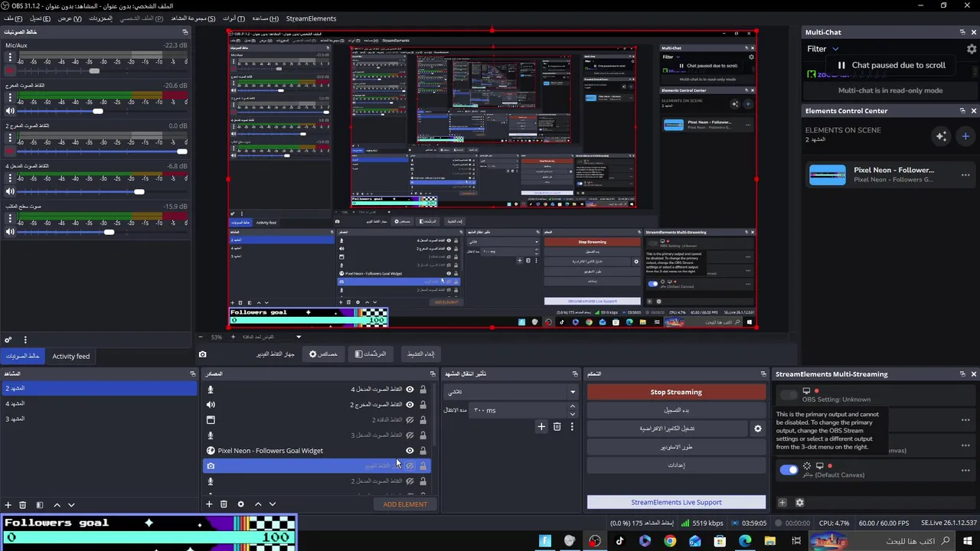Open the StreamElements menu
This screenshot has height=551, width=980.
(311, 18)
